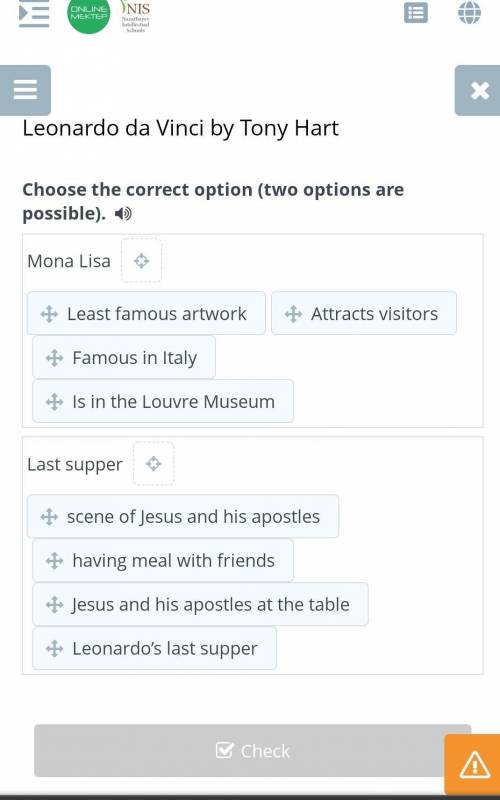Close the lesson with the X button
The width and height of the screenshot is (500, 800).
(478, 90)
